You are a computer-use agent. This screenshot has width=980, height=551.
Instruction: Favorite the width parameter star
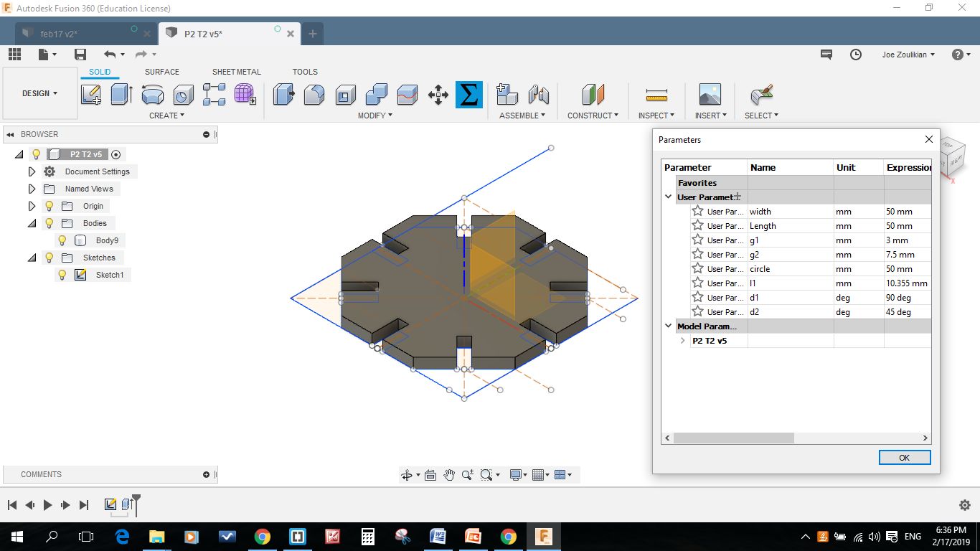[x=697, y=211]
